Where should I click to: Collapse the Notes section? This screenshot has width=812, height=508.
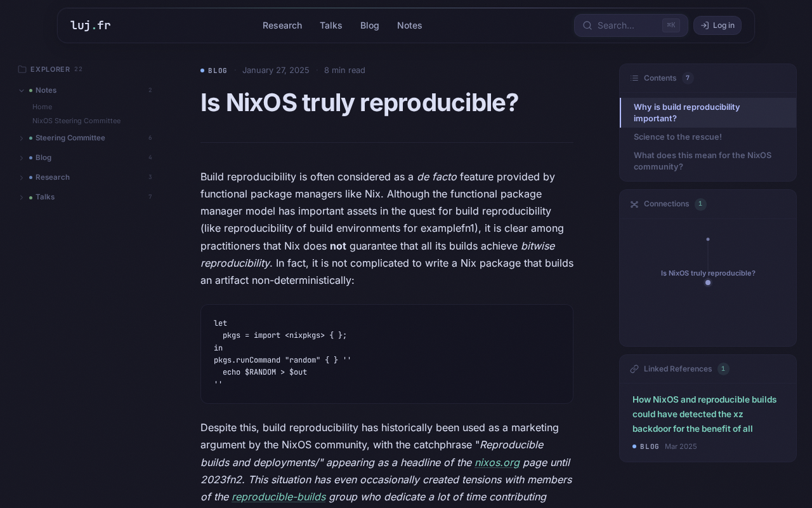pyautogui.click(x=22, y=90)
